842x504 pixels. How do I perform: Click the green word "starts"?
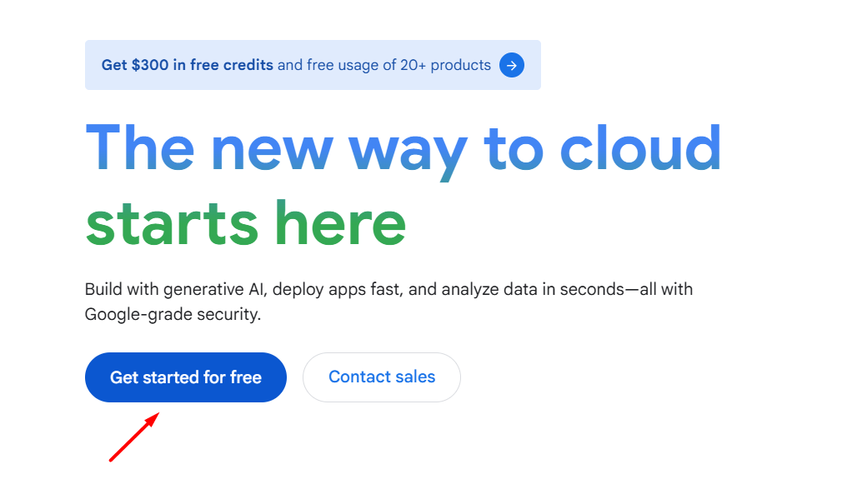coord(172,223)
